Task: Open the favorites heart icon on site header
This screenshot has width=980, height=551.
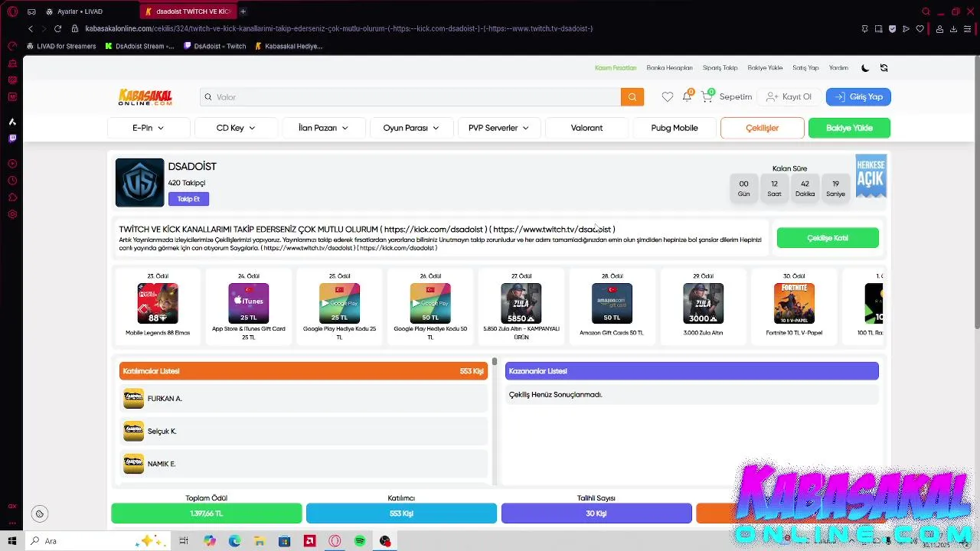Action: pyautogui.click(x=668, y=97)
